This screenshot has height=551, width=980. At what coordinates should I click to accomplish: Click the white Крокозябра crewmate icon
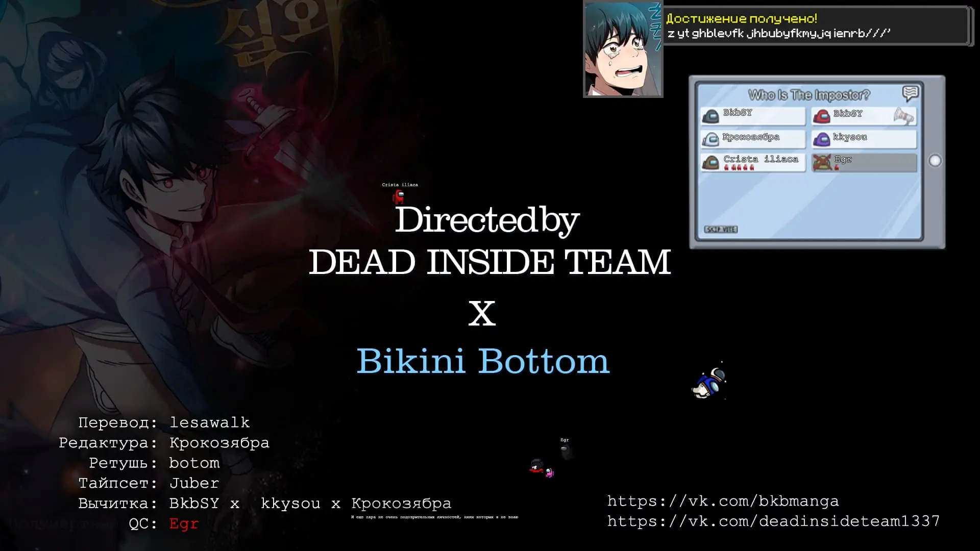[x=710, y=139]
